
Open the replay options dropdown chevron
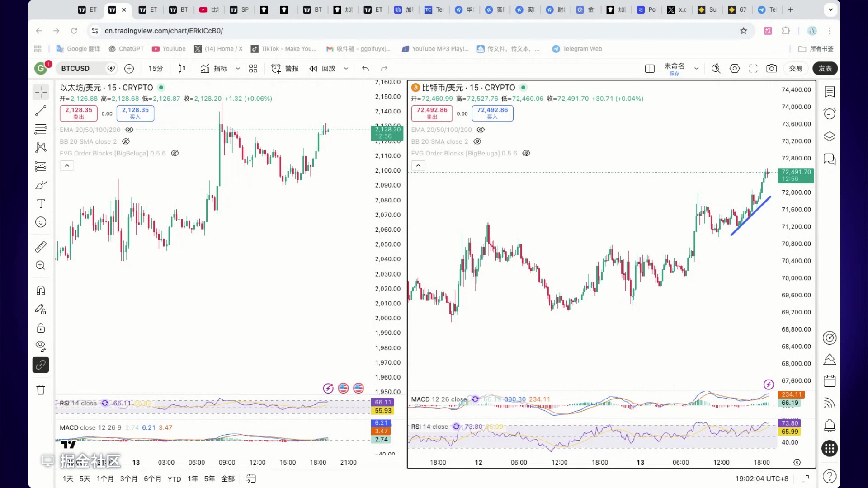coord(346,69)
